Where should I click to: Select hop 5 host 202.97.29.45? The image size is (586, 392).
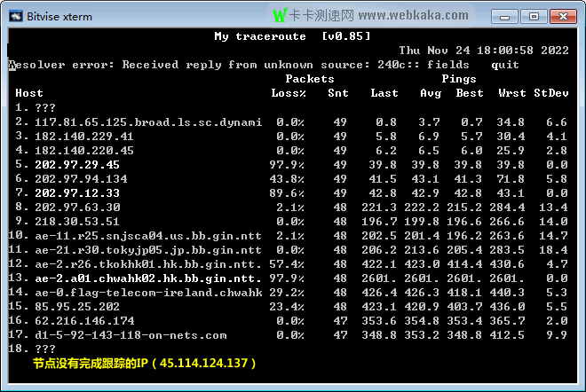click(x=80, y=164)
